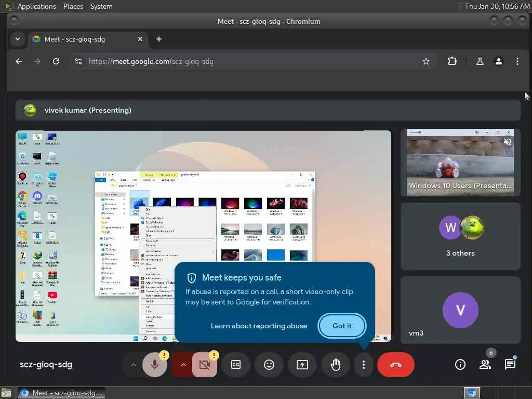The height and width of the screenshot is (399, 532).
Task: Mute the microphone in Meet toolbar
Action: (x=155, y=365)
